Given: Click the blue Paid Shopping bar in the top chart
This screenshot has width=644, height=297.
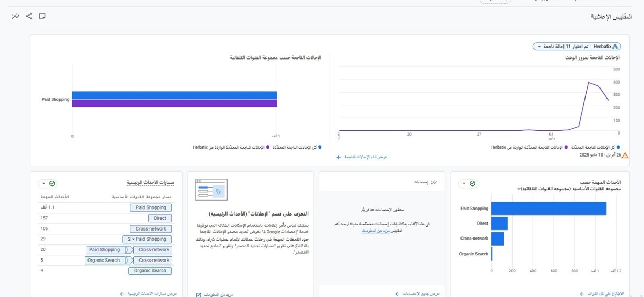Looking at the screenshot, I should tap(174, 95).
